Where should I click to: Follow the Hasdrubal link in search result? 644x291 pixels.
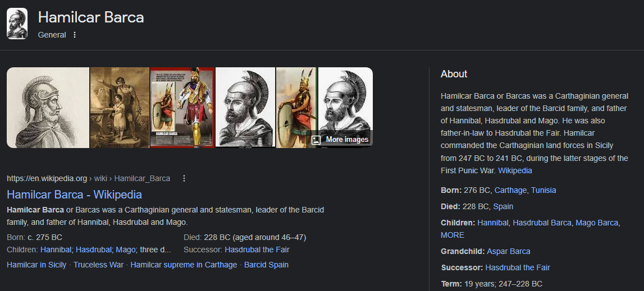click(94, 250)
